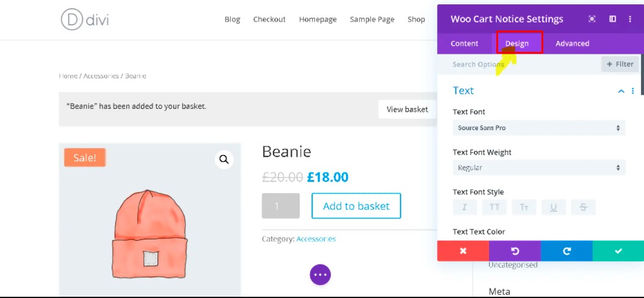
Task: Toggle underline text font style
Action: click(x=554, y=208)
